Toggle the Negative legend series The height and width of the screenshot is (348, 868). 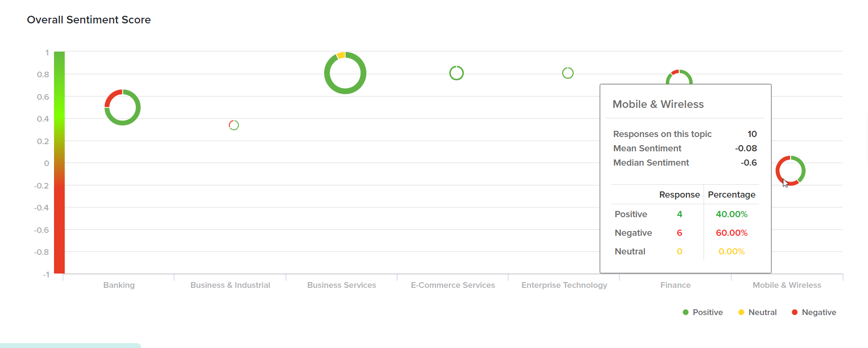tap(814, 312)
